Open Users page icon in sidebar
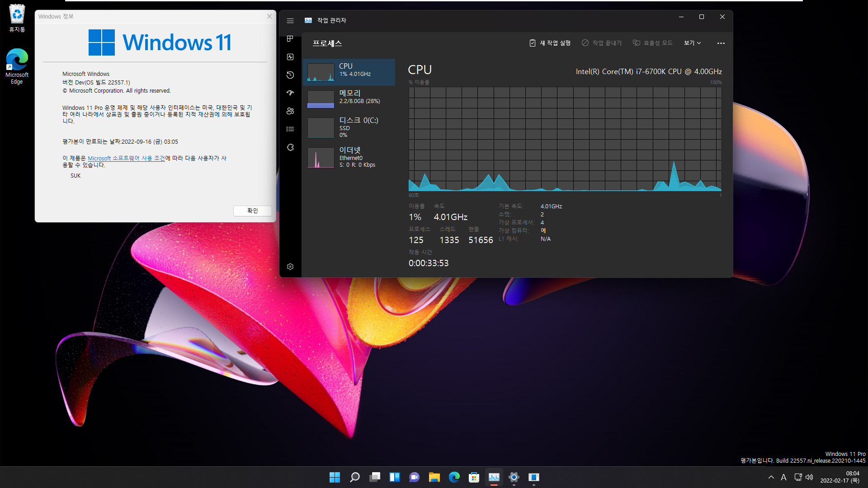 [x=290, y=111]
